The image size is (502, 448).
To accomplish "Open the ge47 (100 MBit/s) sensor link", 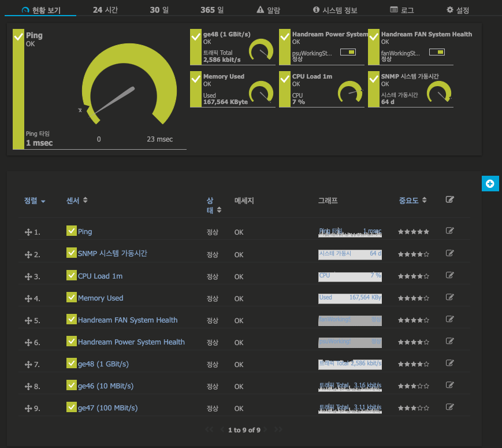I will (x=107, y=408).
